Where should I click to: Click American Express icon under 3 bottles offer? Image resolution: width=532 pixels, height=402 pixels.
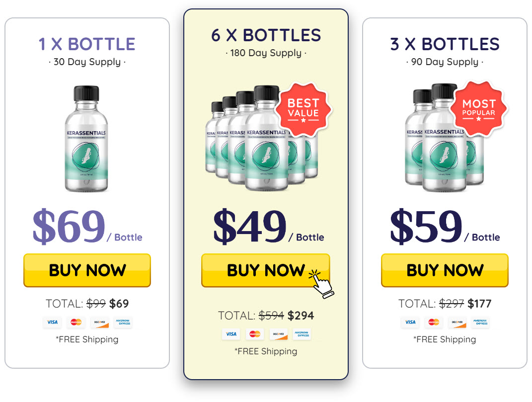click(480, 322)
